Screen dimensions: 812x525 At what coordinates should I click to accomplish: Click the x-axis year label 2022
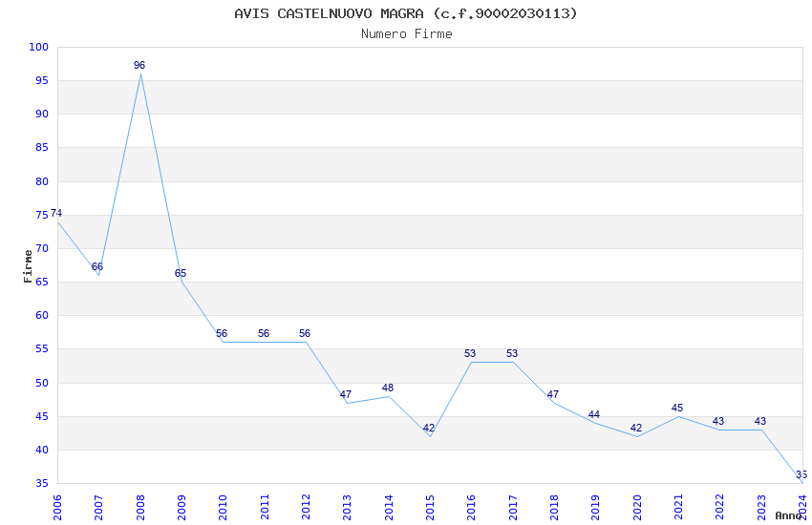click(720, 508)
